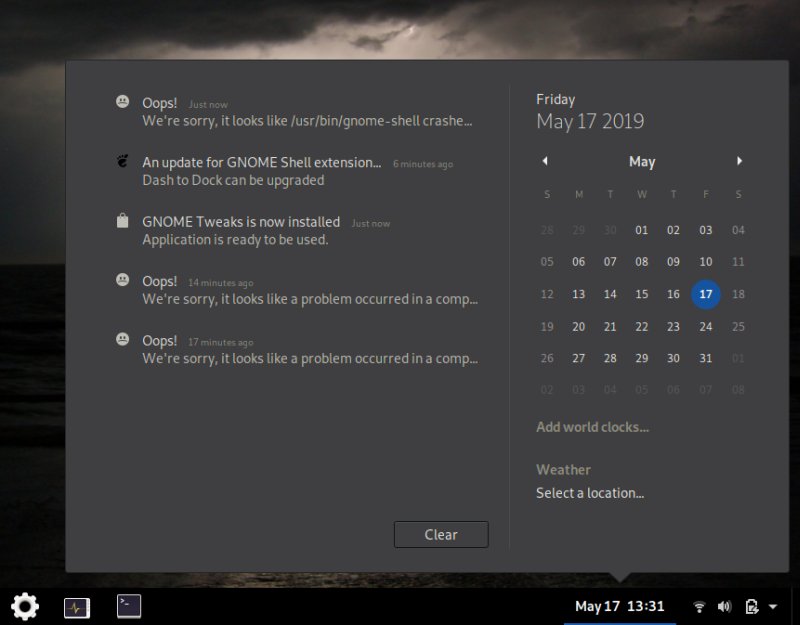
Task: Clear all notifications
Action: 441,534
